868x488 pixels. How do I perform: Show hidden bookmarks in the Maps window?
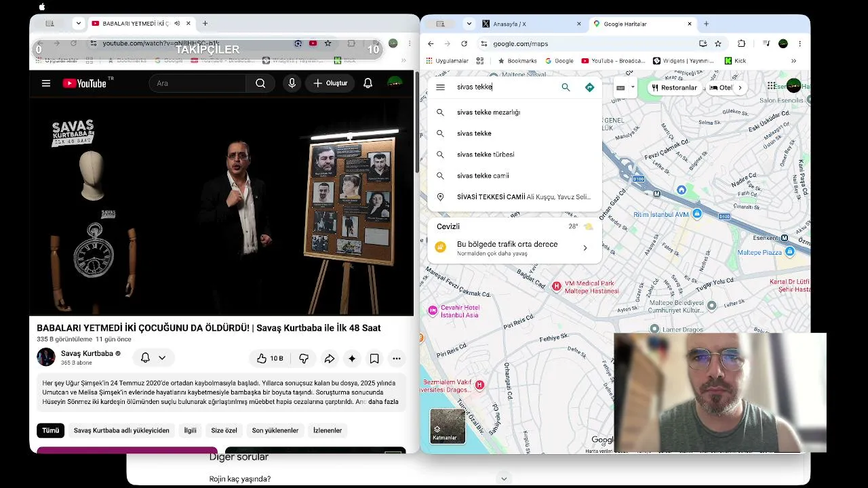pyautogui.click(x=793, y=61)
